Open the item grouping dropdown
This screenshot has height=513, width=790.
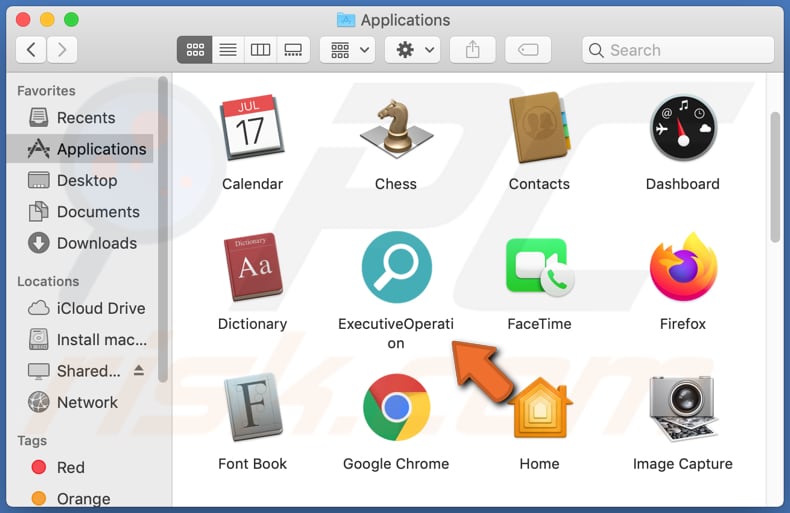pyautogui.click(x=347, y=49)
